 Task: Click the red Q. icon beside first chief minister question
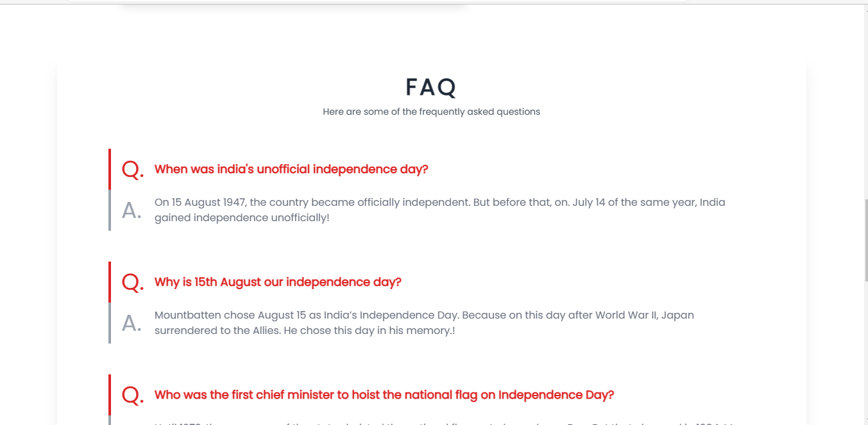click(x=133, y=396)
